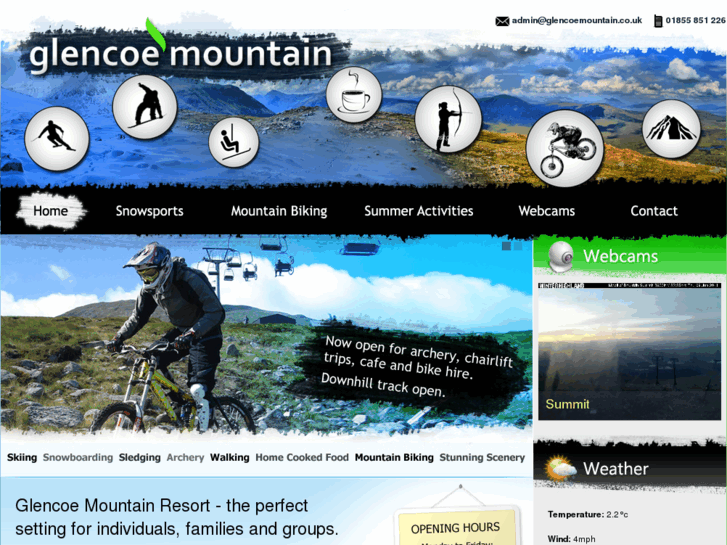Open the Summit webcam thumbnail
This screenshot has height=545, width=727.
629,351
